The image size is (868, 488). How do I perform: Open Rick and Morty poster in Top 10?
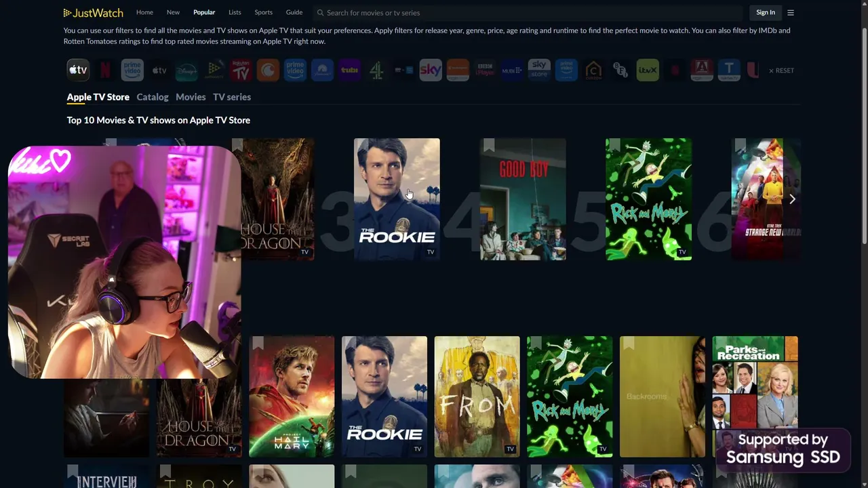(649, 199)
